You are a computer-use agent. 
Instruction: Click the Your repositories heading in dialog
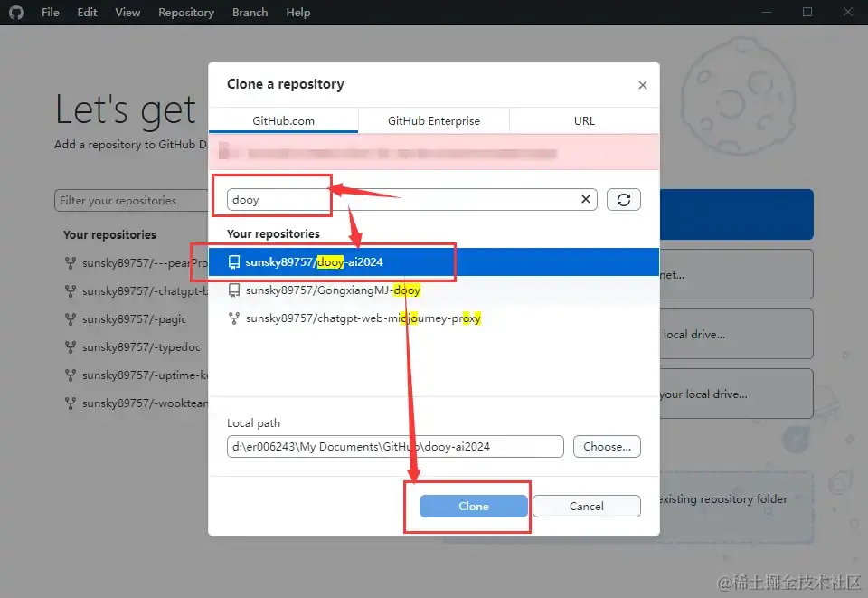tap(273, 233)
